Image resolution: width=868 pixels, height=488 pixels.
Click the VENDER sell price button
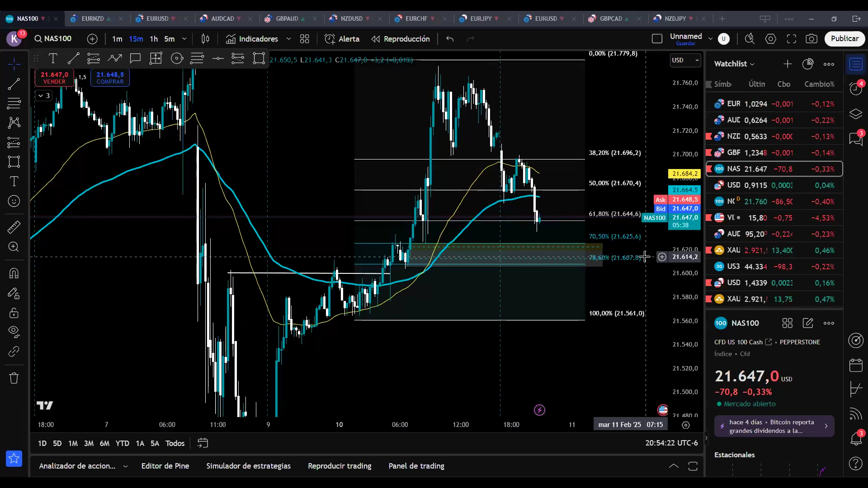54,78
